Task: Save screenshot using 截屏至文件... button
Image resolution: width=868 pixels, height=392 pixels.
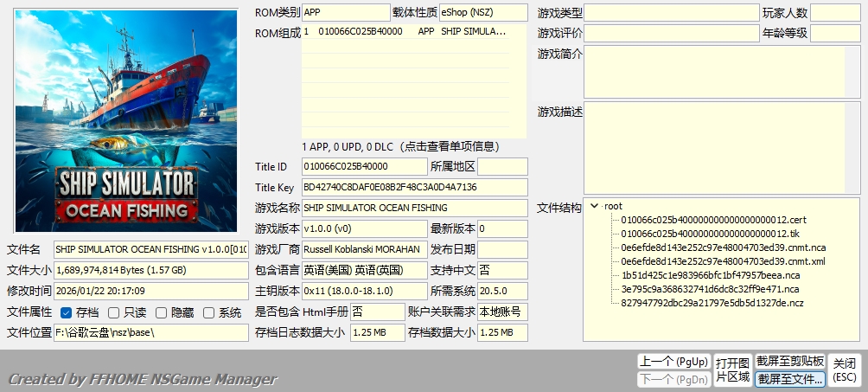Action: 790,379
